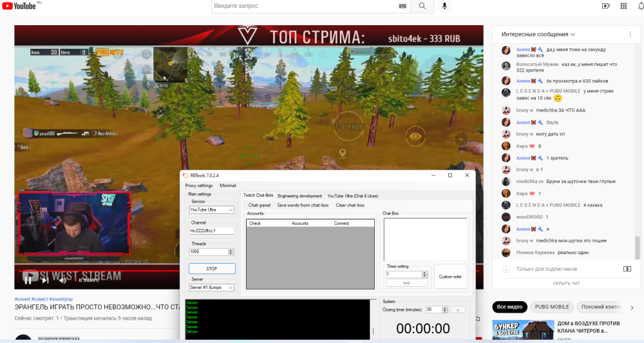Open the YouTube Ultra (Chat & Likes) tab
Viewport: 644px width, 343px height.
click(354, 195)
